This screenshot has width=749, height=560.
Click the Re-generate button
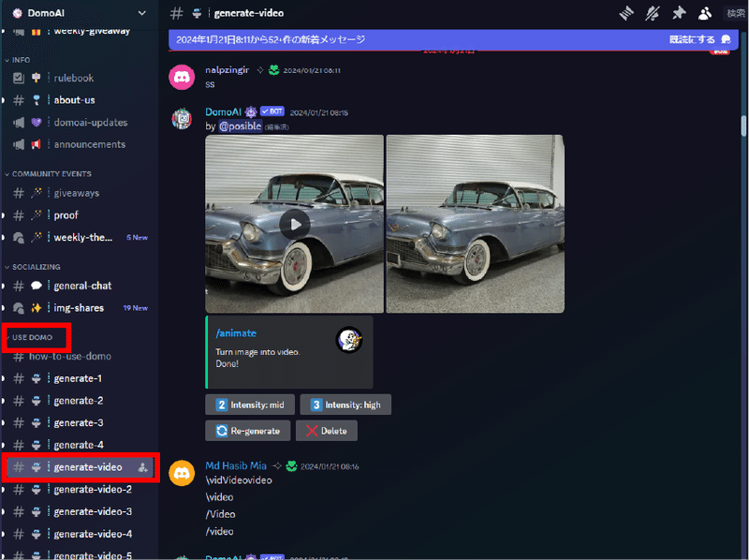(247, 431)
